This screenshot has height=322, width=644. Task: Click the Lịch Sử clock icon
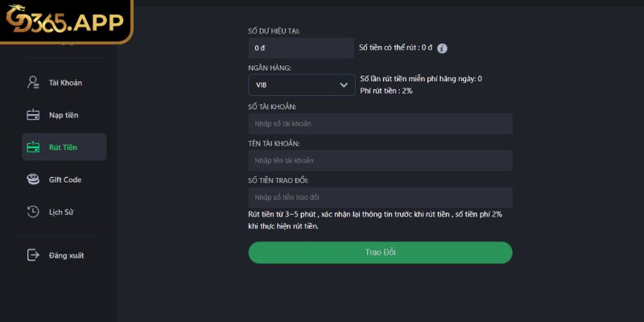coord(33,212)
